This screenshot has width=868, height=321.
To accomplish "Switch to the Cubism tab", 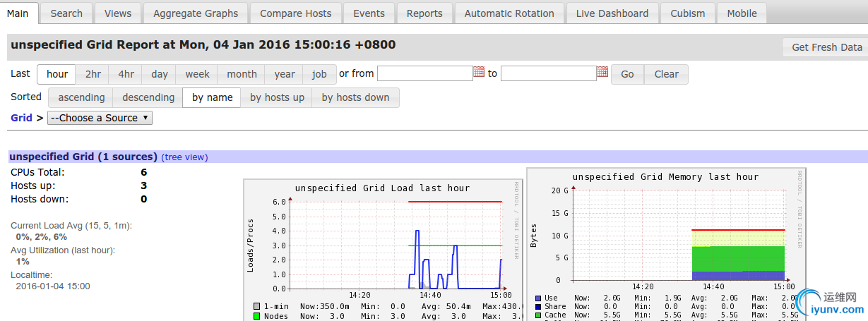I will click(688, 13).
